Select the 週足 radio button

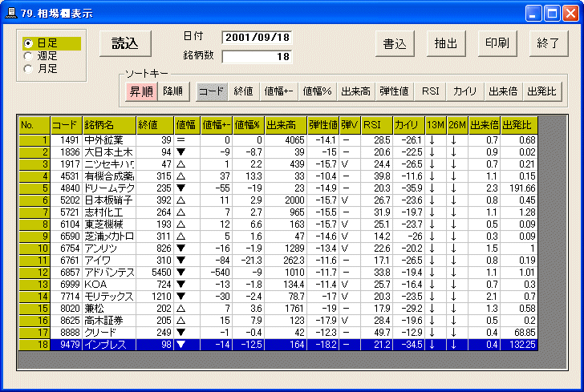(30, 56)
